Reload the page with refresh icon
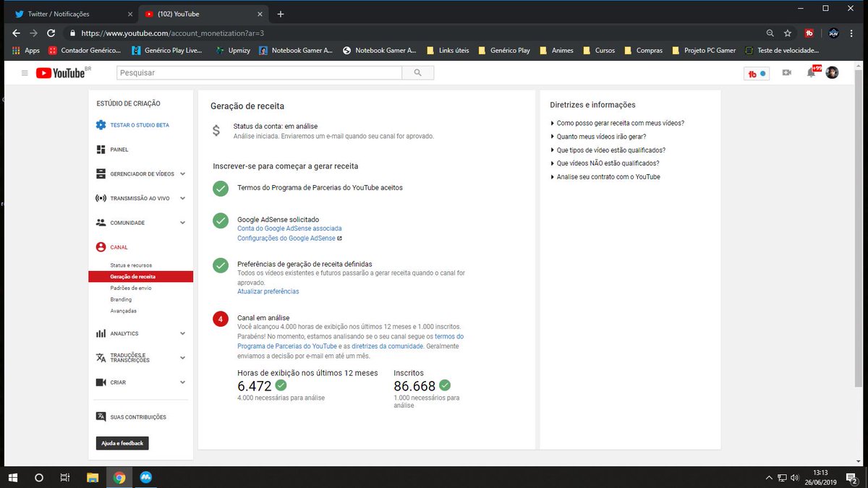The height and width of the screenshot is (488, 868). tap(51, 33)
